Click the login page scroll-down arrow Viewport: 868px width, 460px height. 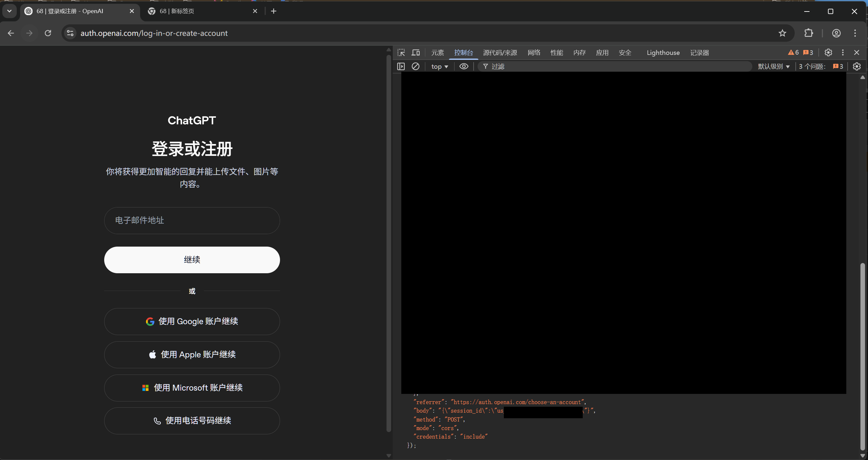[x=388, y=456]
